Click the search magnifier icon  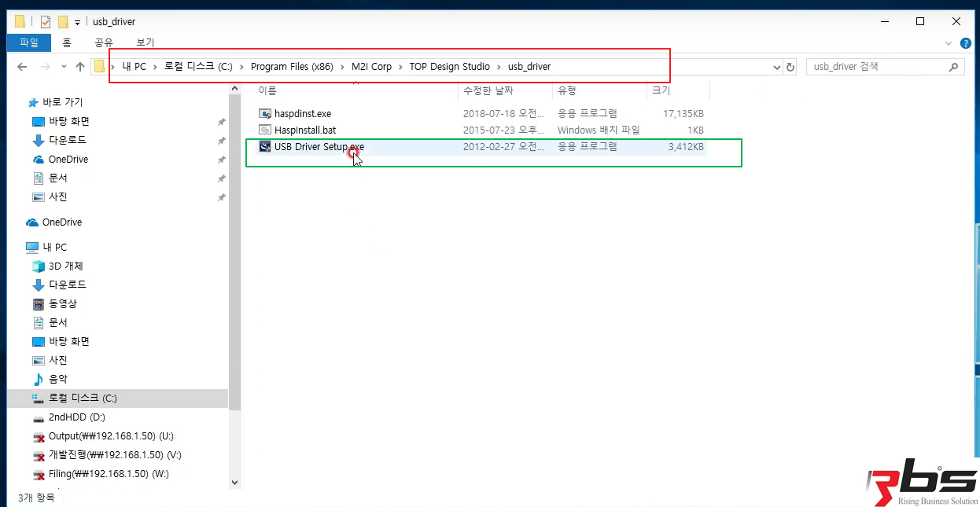tap(955, 67)
